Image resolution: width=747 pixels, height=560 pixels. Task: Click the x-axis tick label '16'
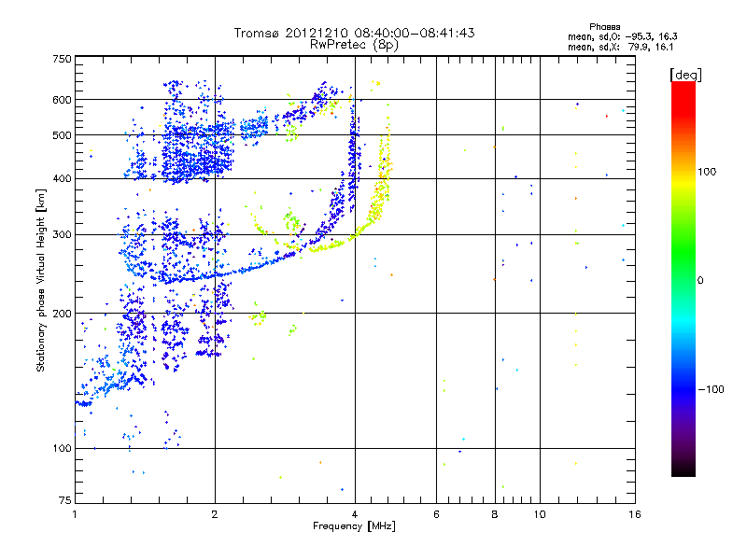(x=635, y=514)
